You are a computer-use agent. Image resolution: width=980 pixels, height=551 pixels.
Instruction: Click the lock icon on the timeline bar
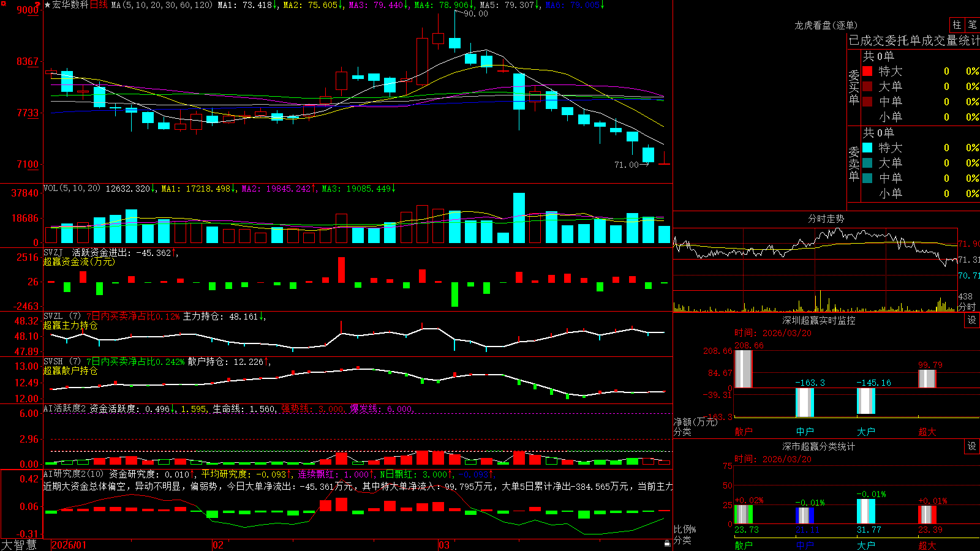point(667,544)
